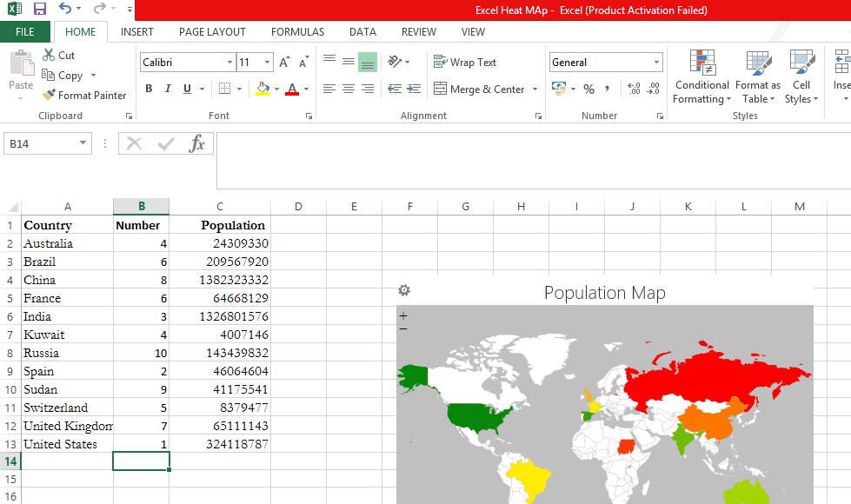Increase font size with the large A icon
This screenshot has width=851, height=504.
[284, 63]
